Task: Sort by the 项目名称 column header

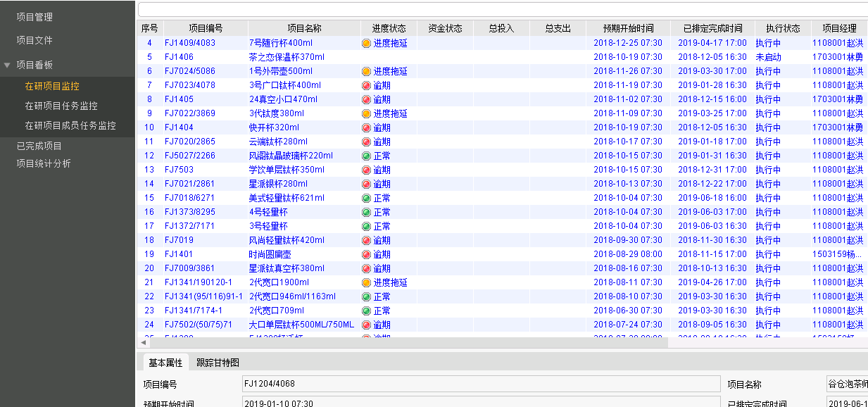Action: click(x=304, y=28)
